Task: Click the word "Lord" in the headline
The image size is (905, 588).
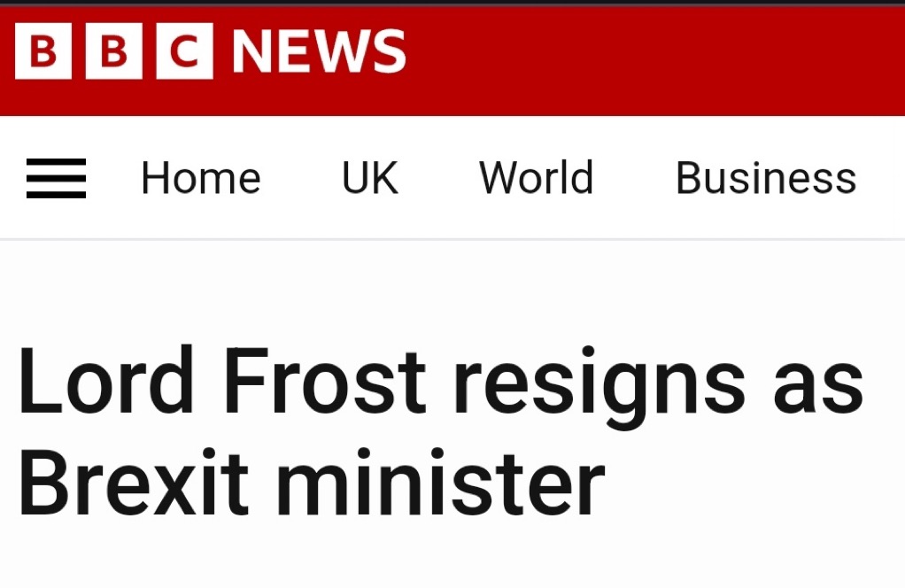Action: coord(106,383)
